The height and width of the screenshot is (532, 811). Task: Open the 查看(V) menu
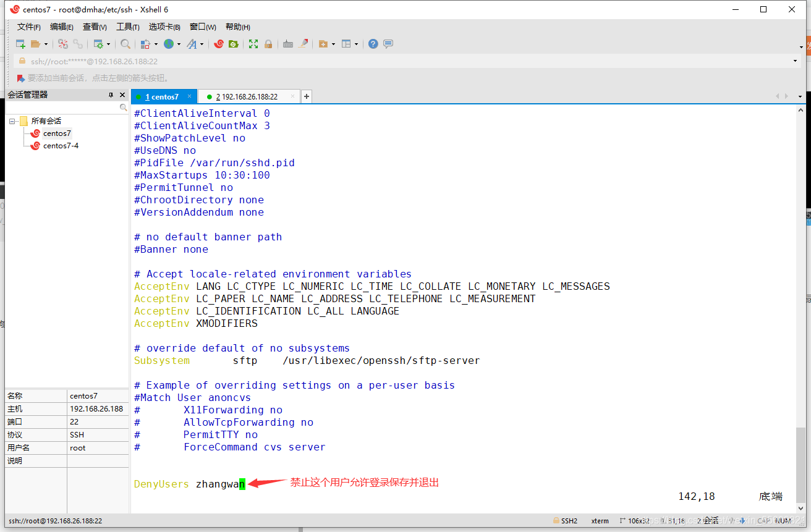point(95,27)
